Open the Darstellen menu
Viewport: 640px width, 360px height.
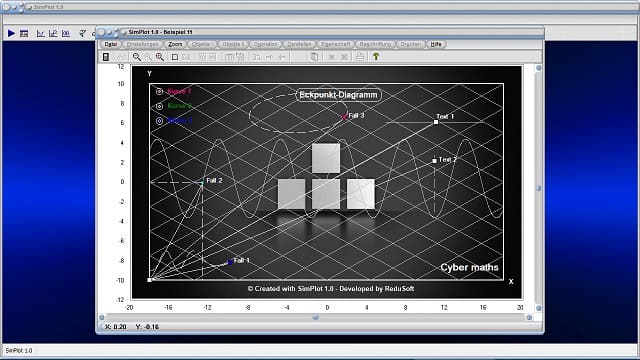(x=299, y=44)
